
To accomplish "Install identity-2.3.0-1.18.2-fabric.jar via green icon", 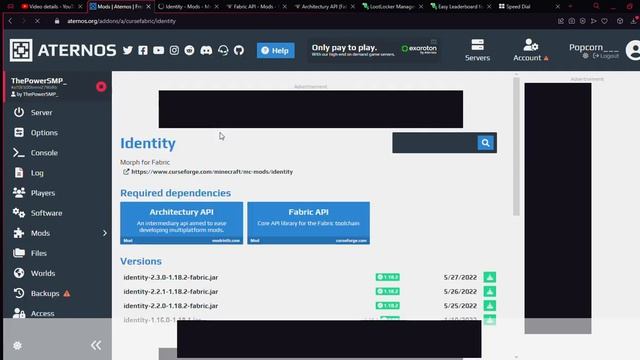I will pos(490,277).
